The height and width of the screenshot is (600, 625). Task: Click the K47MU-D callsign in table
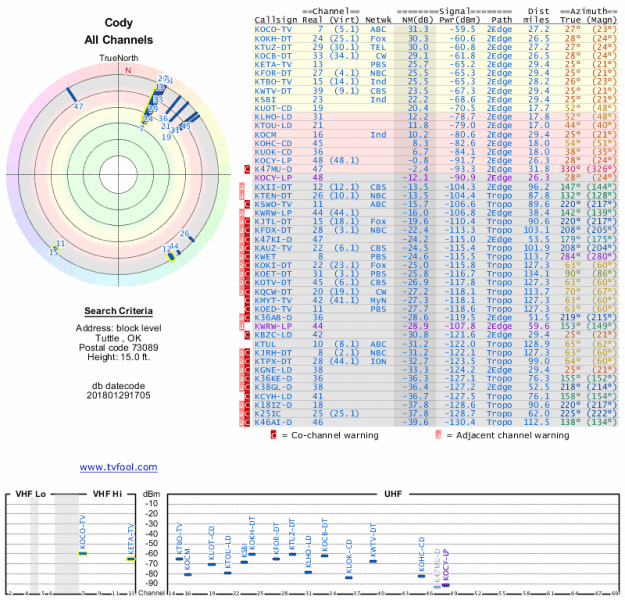pos(273,169)
